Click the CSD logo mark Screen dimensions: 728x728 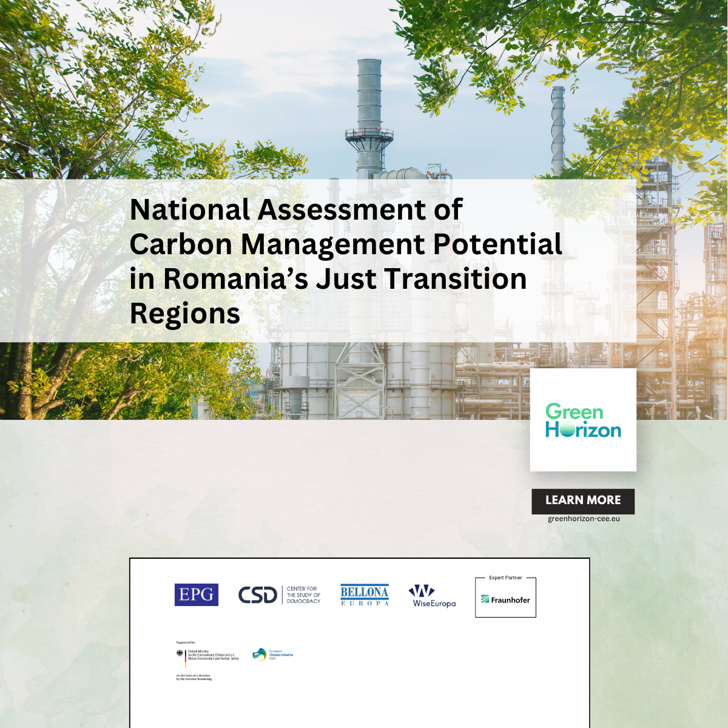click(x=257, y=595)
